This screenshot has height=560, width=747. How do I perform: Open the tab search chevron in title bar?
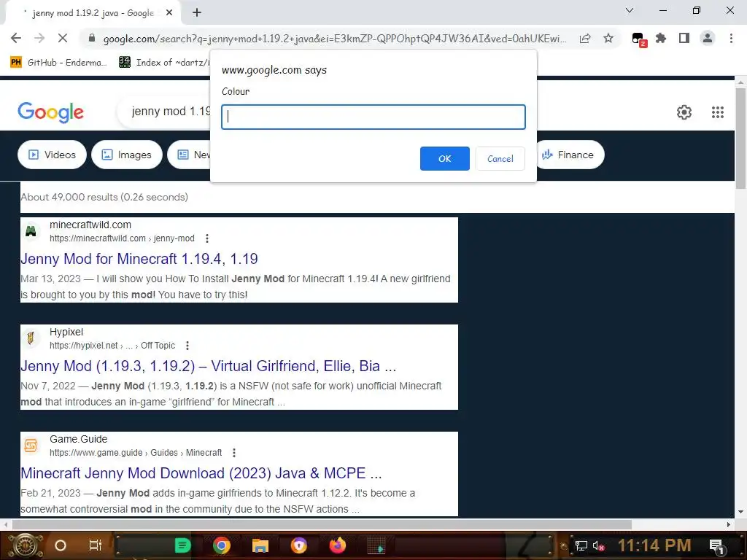(630, 10)
